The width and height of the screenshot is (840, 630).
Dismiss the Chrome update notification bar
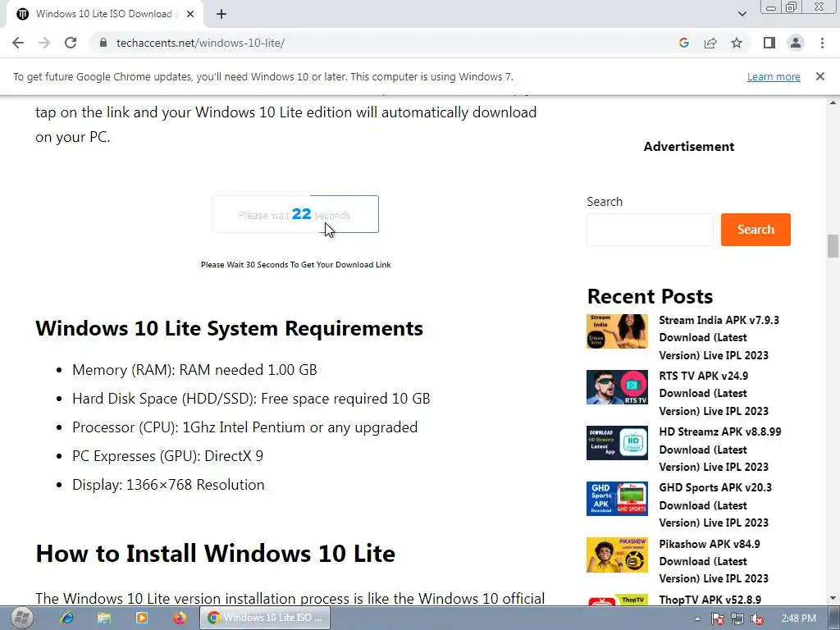pos(820,76)
